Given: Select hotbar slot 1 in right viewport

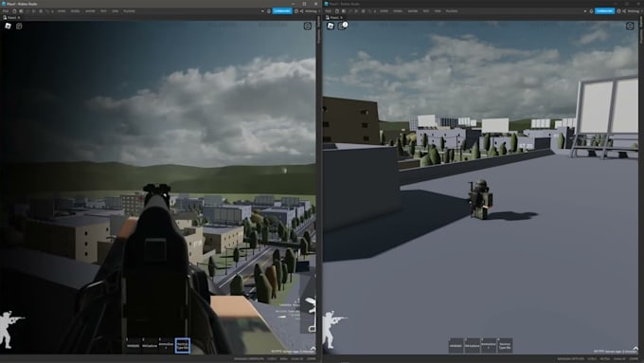Looking at the screenshot, I should tap(456, 345).
